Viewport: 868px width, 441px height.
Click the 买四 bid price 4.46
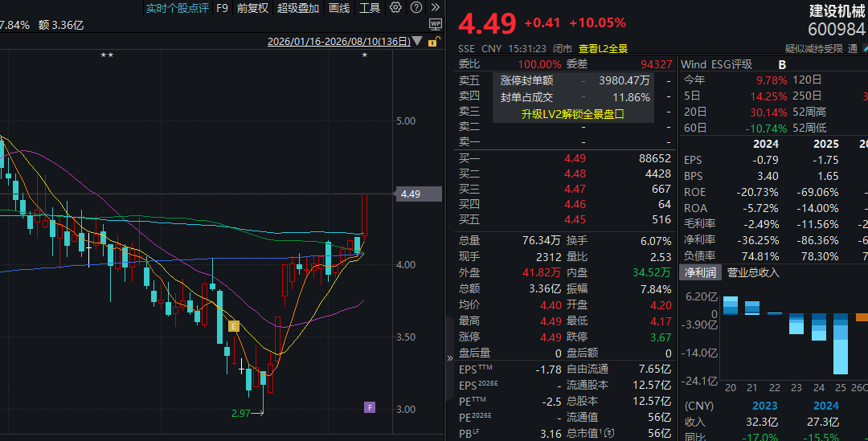(575, 204)
